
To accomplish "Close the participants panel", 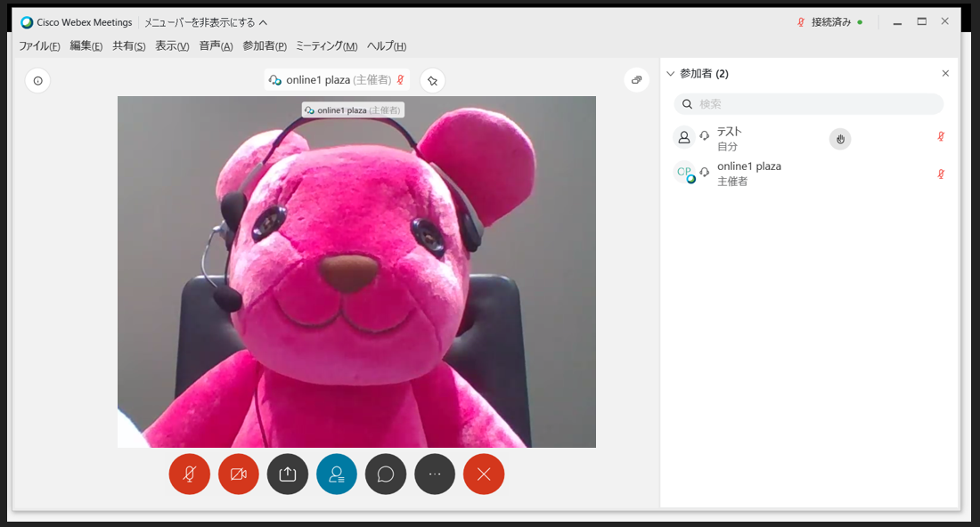I will pos(945,74).
